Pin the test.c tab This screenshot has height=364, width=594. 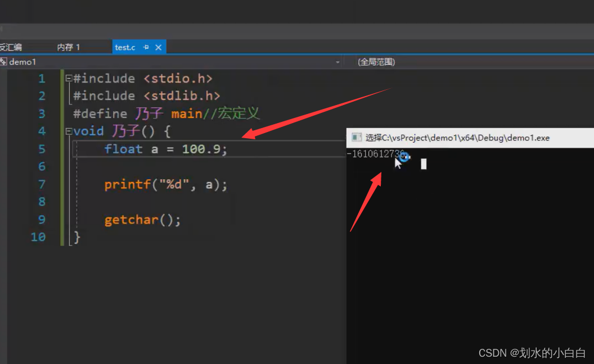(146, 47)
